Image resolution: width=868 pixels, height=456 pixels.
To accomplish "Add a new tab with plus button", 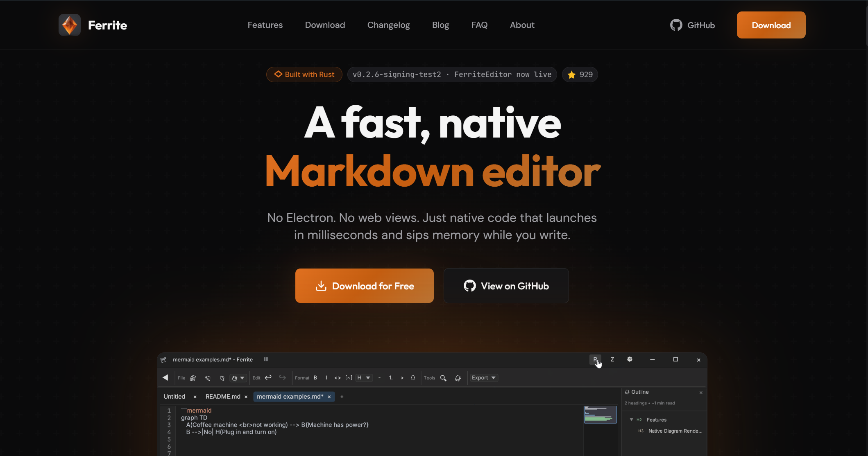I will [342, 396].
